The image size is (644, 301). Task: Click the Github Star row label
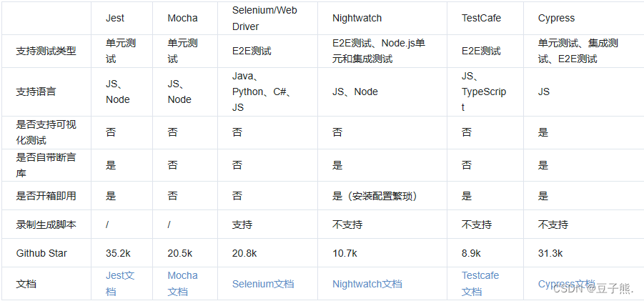(x=41, y=253)
